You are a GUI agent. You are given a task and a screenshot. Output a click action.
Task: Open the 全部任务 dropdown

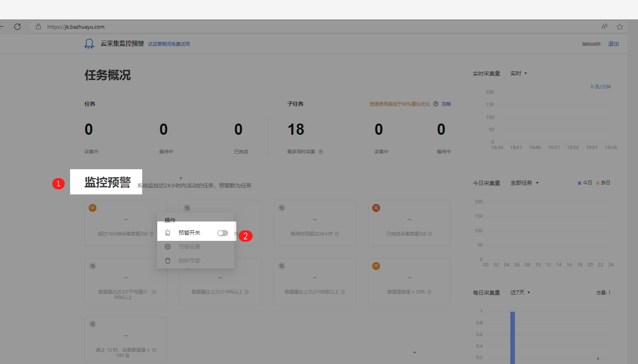(x=525, y=183)
